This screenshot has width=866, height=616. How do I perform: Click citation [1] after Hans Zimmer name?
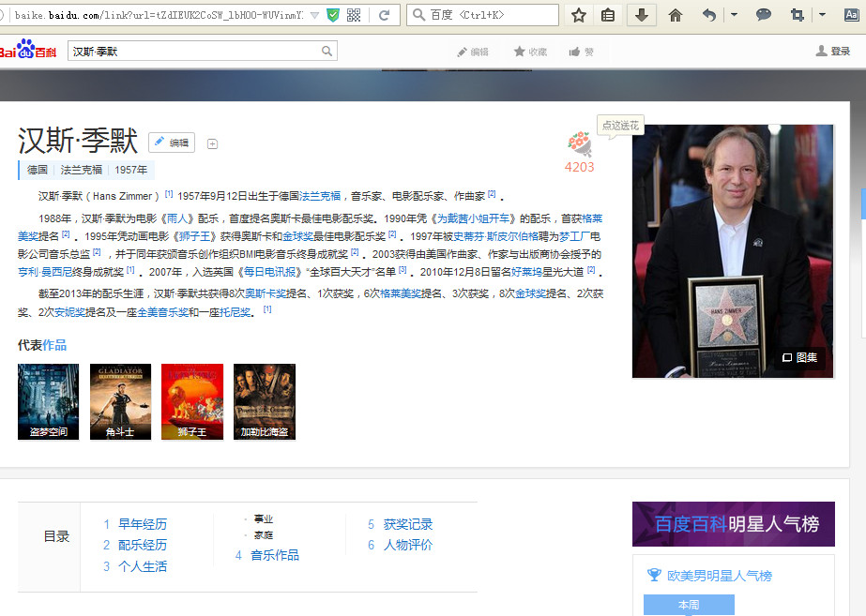click(169, 194)
